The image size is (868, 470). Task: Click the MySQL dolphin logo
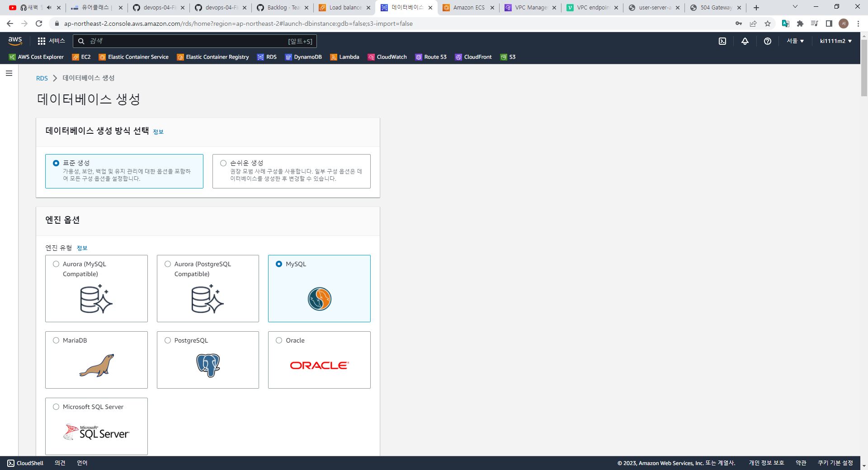coord(320,299)
